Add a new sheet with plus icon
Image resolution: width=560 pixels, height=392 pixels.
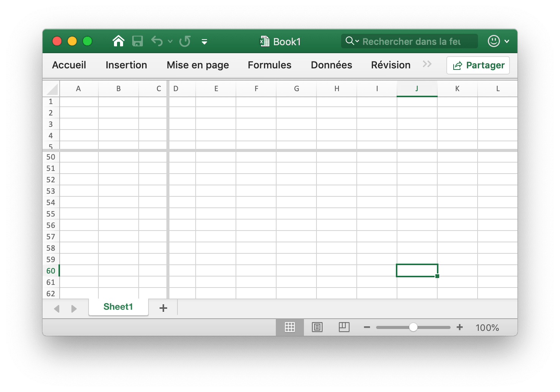click(163, 308)
